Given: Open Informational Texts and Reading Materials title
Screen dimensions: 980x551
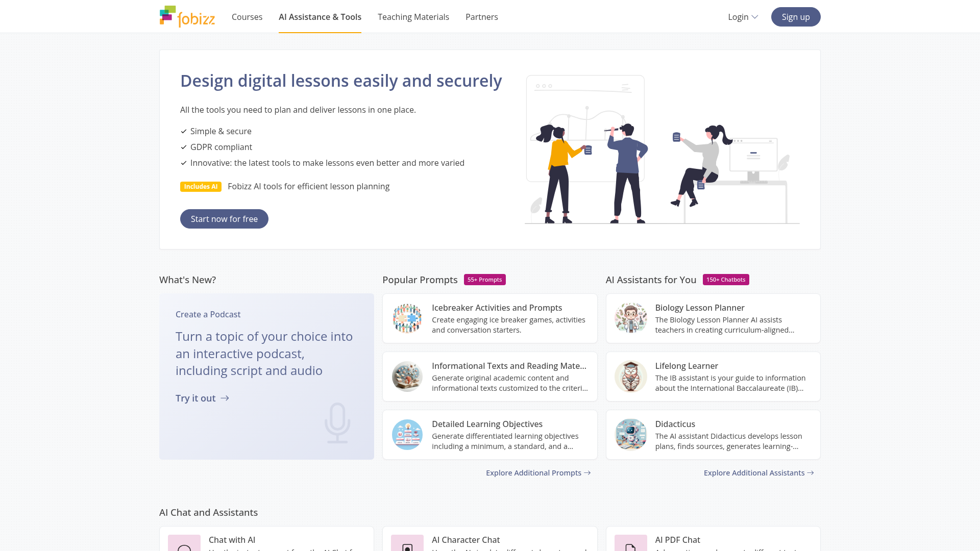Looking at the screenshot, I should (509, 366).
